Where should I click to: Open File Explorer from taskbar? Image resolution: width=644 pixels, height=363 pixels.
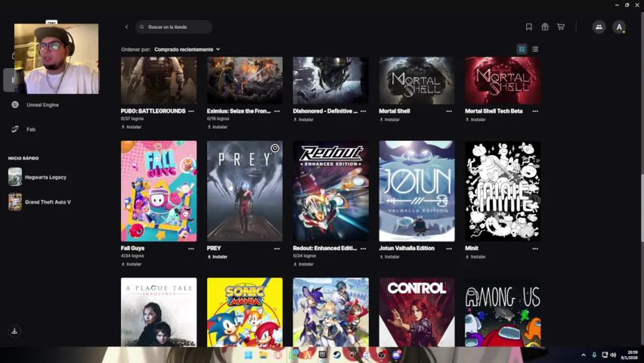pyautogui.click(x=263, y=355)
